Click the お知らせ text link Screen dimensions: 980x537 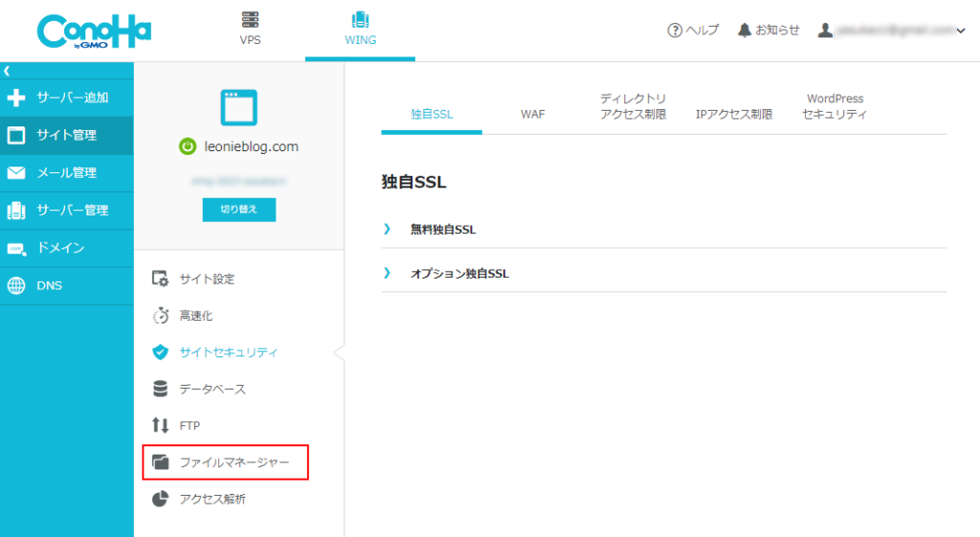[777, 30]
